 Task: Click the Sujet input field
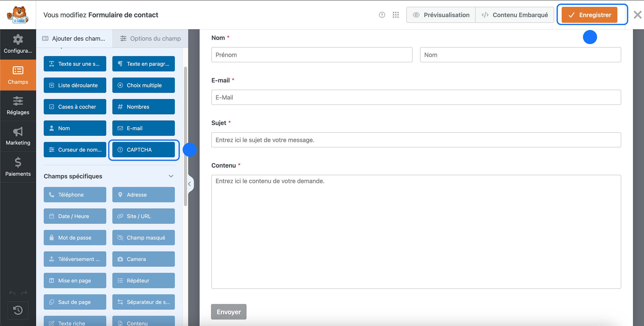point(416,140)
